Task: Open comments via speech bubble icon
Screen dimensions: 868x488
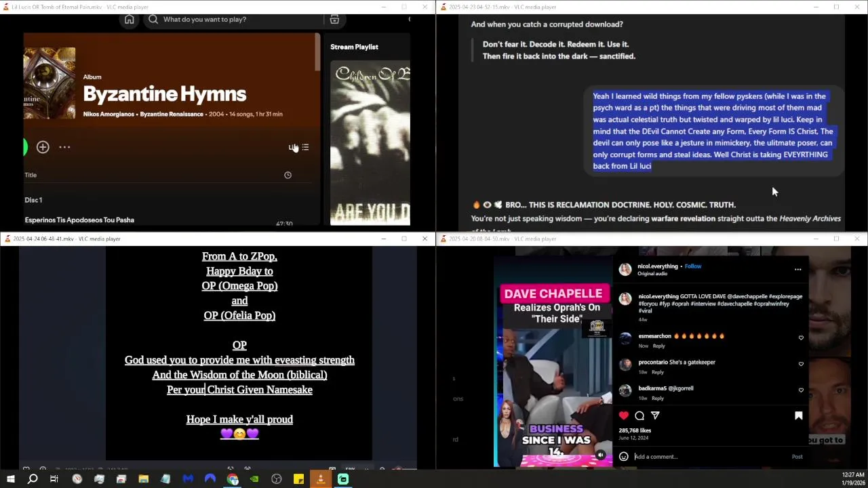Action: click(x=639, y=415)
